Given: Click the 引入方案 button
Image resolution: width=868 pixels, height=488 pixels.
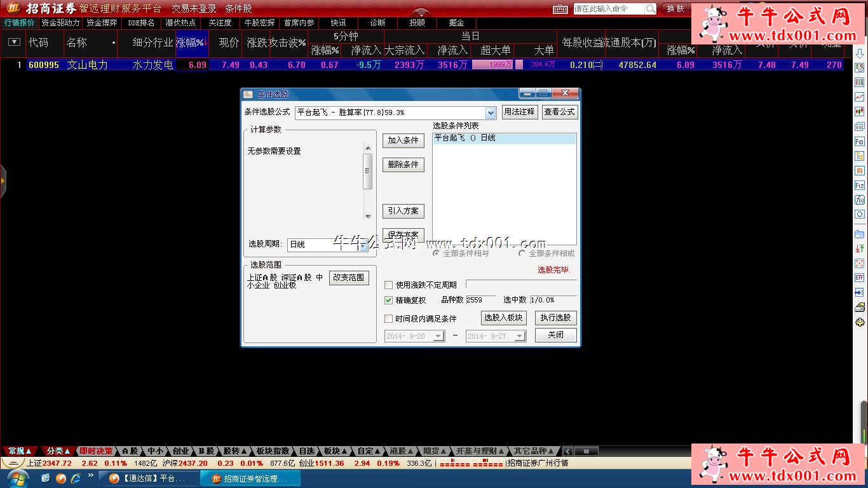Looking at the screenshot, I should 403,211.
